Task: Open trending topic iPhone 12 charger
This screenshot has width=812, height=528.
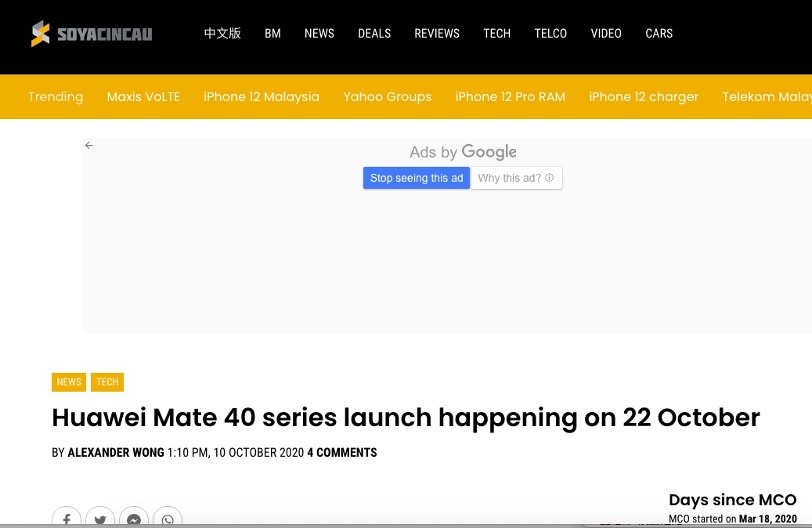Action: (644, 97)
